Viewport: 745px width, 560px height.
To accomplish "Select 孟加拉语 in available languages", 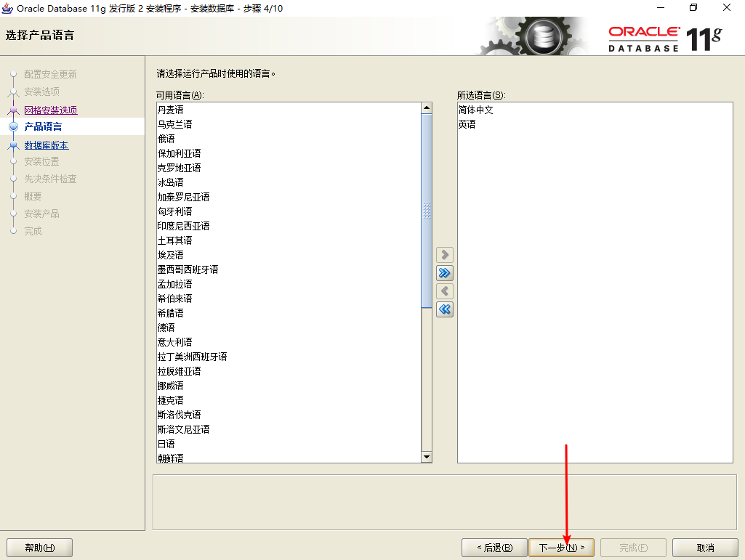I will pyautogui.click(x=289, y=284).
